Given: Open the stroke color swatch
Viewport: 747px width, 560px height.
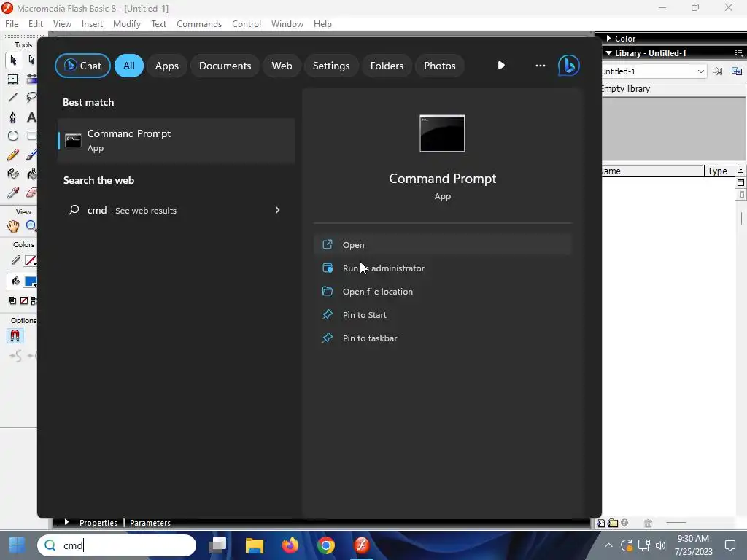Looking at the screenshot, I should point(31,260).
